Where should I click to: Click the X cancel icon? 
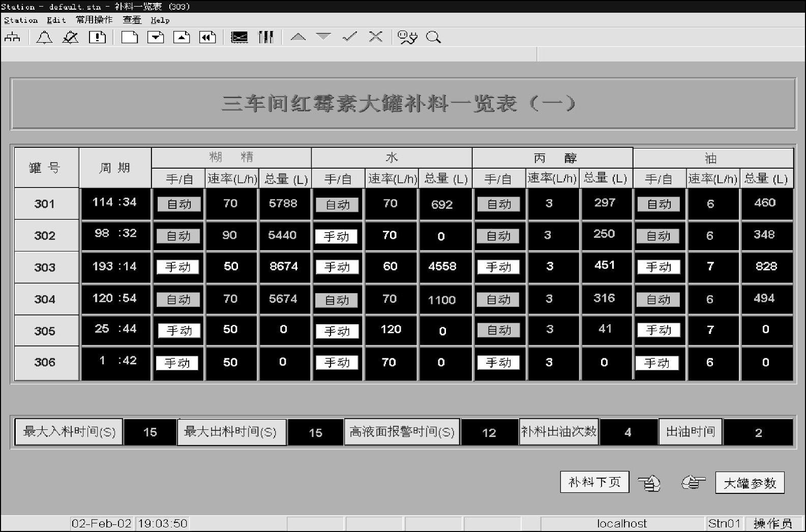(376, 37)
